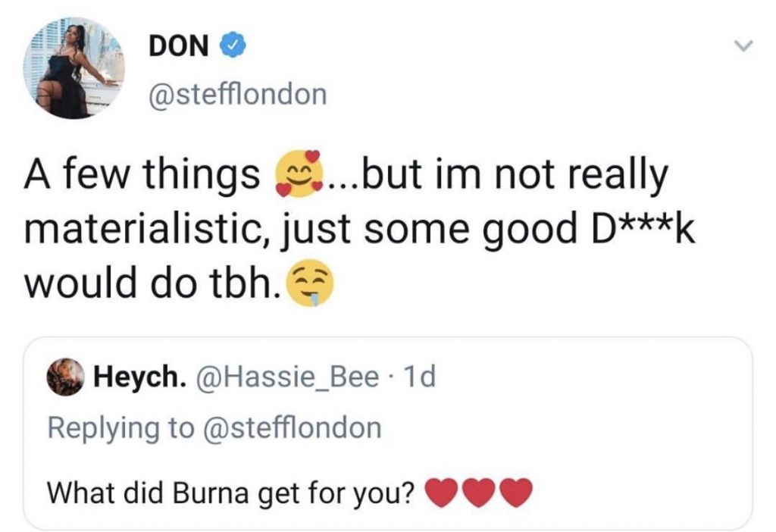Click the 1d timestamp on quoted tweet
Screen dimensions: 776x532
tap(418, 377)
